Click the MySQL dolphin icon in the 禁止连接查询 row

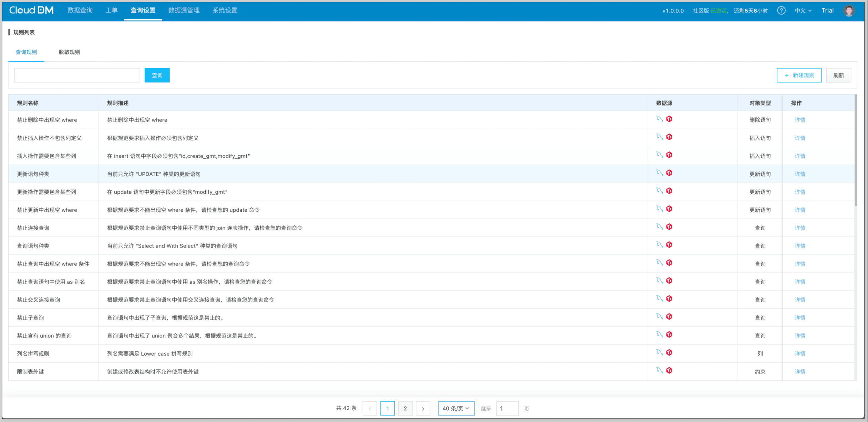[659, 227]
